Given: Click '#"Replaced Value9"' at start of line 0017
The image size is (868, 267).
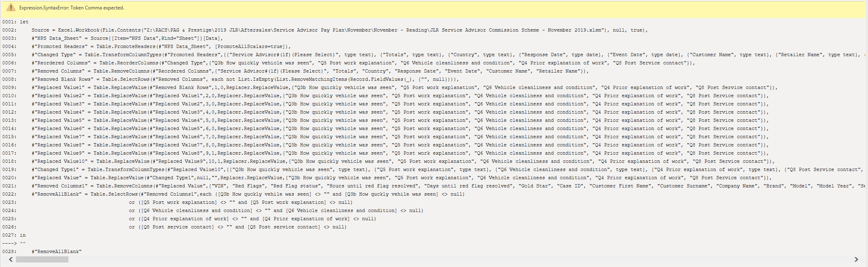Looking at the screenshot, I should pyautogui.click(x=58, y=153).
